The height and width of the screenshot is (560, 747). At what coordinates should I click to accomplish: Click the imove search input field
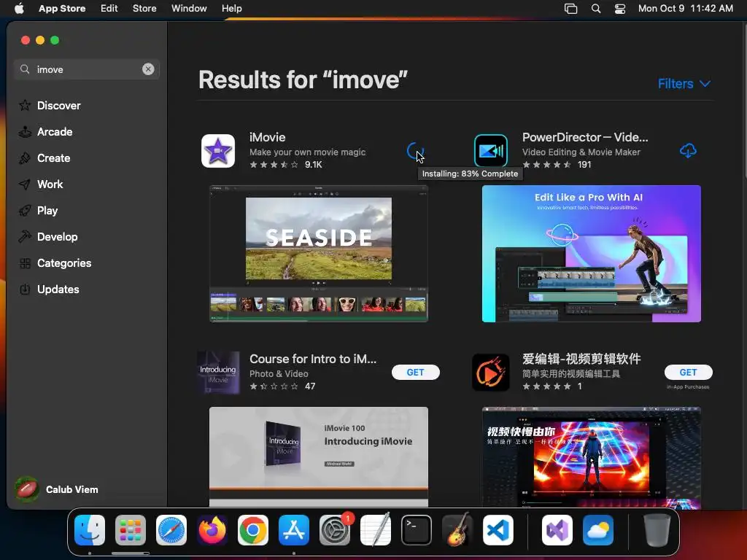[x=87, y=69]
